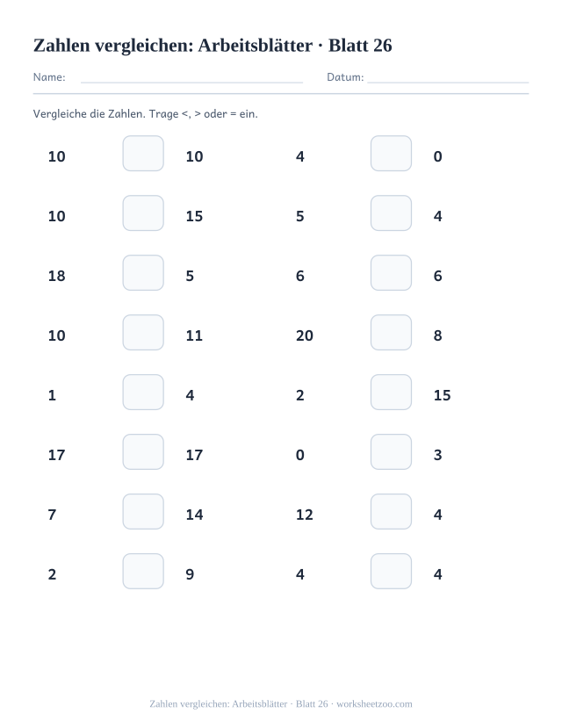The width and height of the screenshot is (562, 728).
Task: Click the Name line field
Action: point(191,78)
